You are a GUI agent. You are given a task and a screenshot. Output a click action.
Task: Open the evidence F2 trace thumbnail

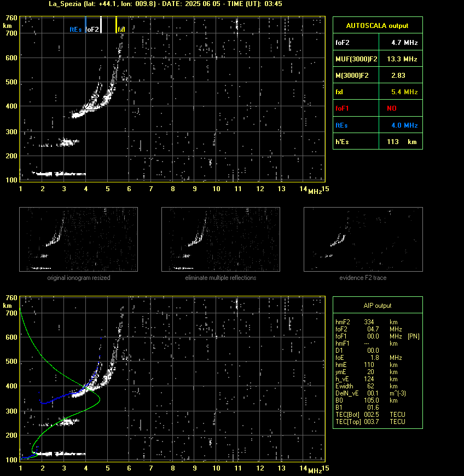pos(363,239)
